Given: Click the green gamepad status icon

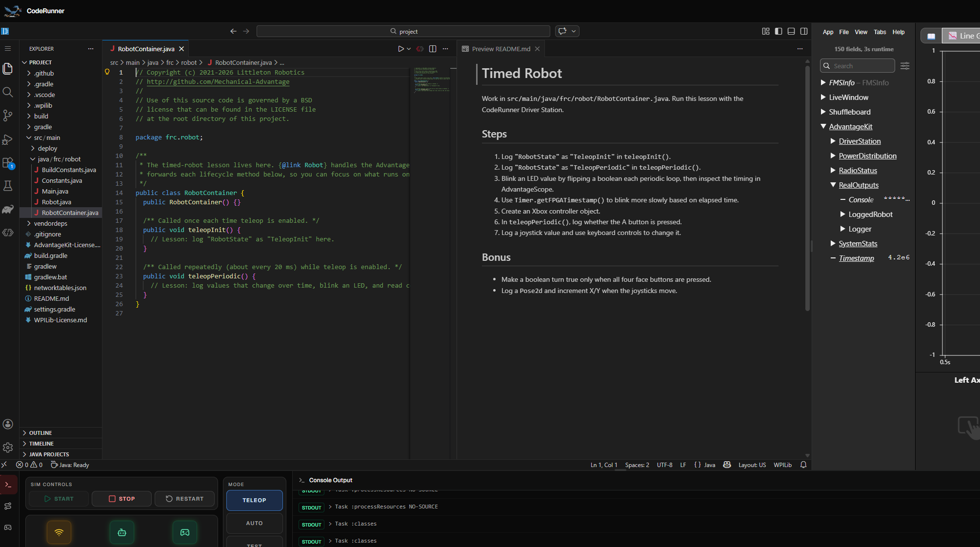Looking at the screenshot, I should [185, 532].
